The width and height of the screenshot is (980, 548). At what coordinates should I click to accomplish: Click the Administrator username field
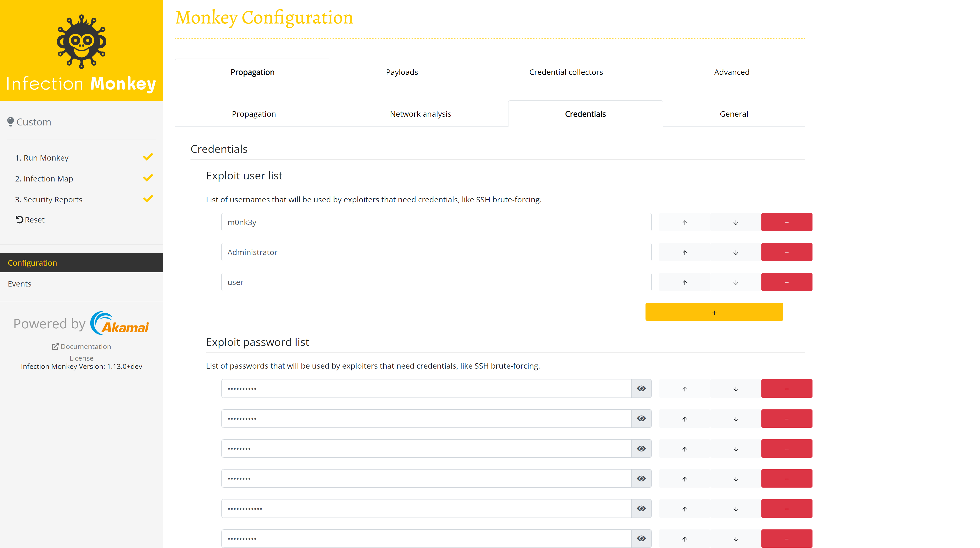tap(436, 252)
